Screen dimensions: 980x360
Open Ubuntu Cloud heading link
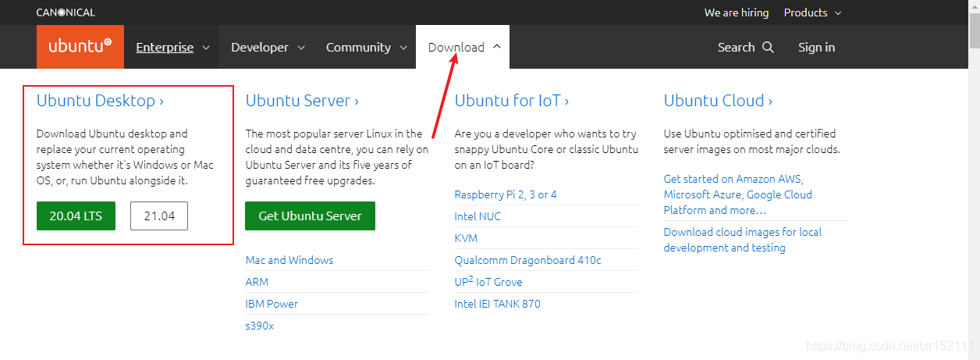click(718, 100)
